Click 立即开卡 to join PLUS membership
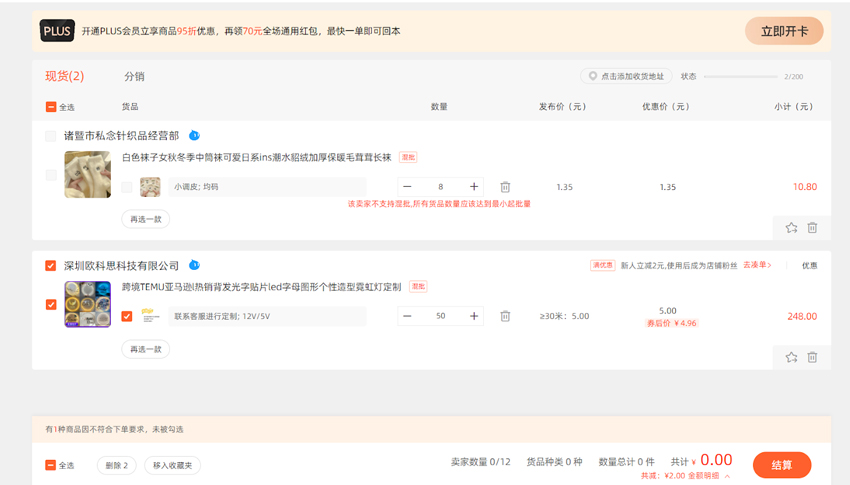 784,31
